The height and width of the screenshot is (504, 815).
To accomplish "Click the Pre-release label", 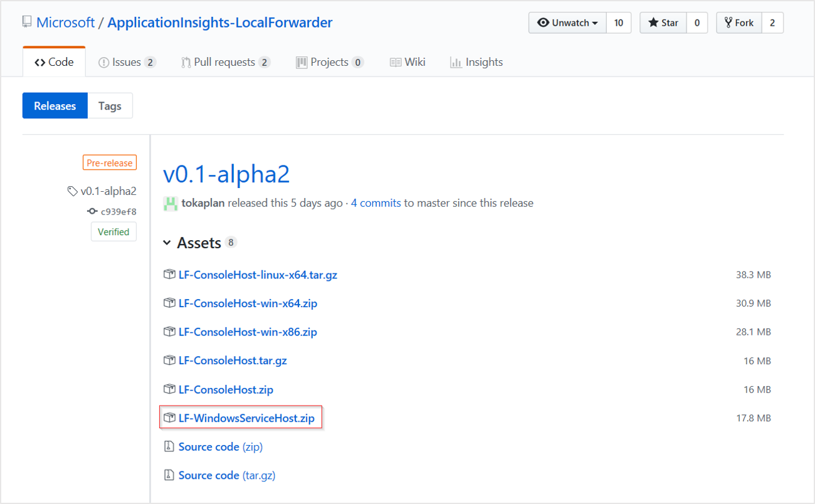I will point(110,163).
